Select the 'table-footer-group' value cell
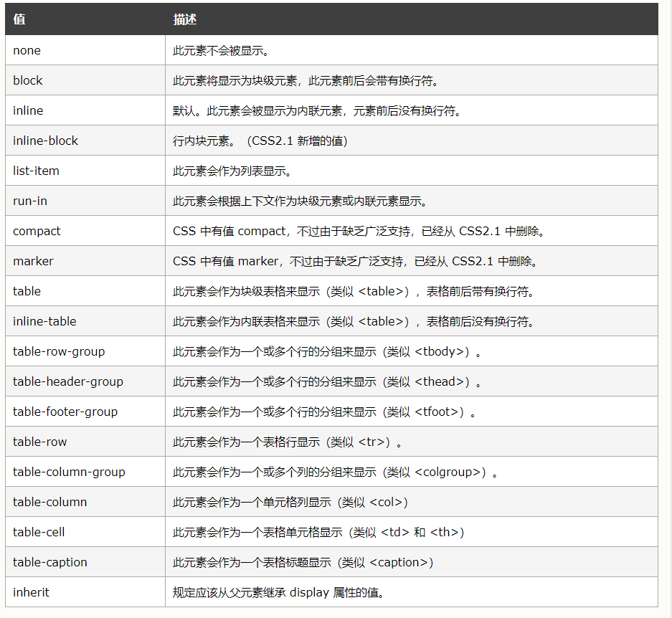The image size is (672, 618). 85,412
